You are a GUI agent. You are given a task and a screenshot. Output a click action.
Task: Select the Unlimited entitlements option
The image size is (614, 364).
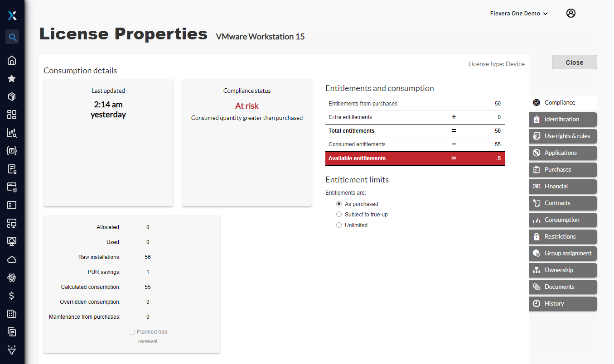(x=339, y=225)
